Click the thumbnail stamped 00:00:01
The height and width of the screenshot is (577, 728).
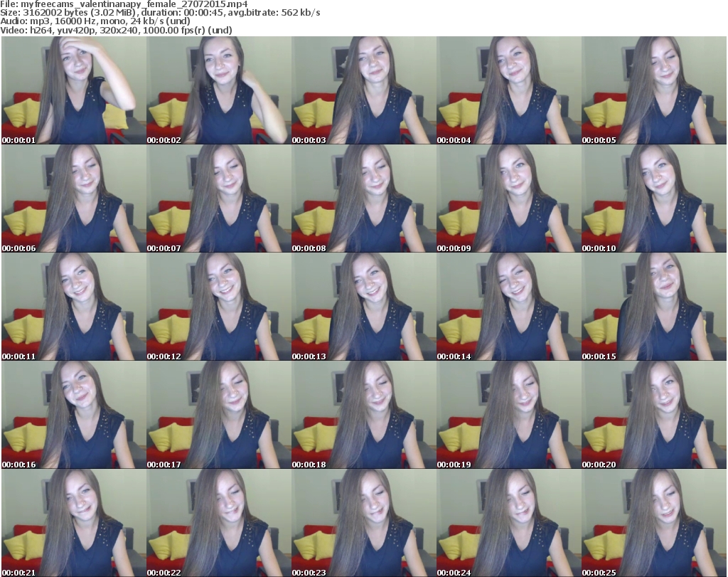[x=74, y=90]
